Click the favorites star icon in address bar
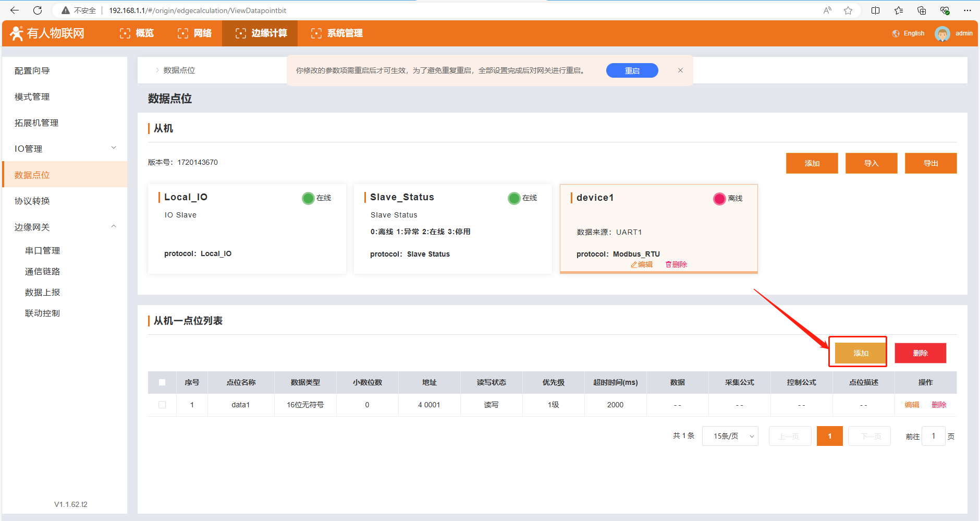Screen dimensions: 980x521 848,10
